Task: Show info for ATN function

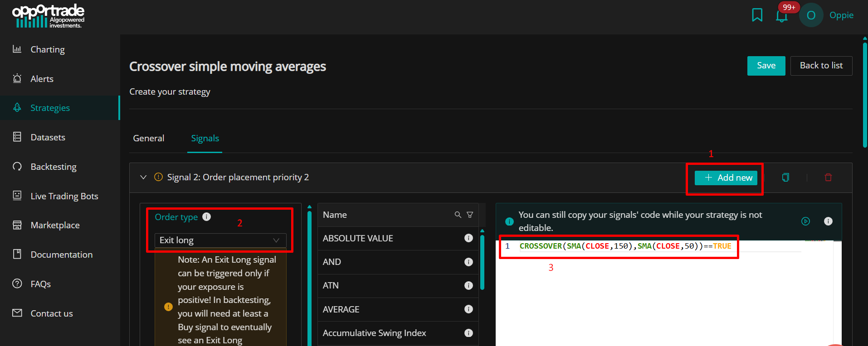Action: 468,285
